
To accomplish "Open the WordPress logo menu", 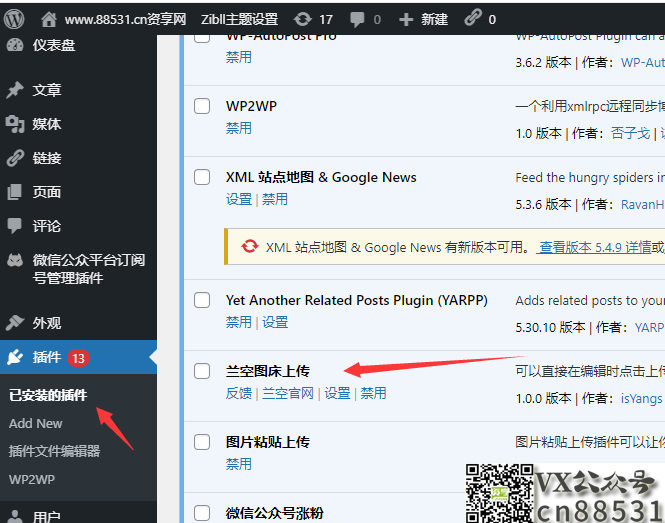I will (x=14, y=19).
